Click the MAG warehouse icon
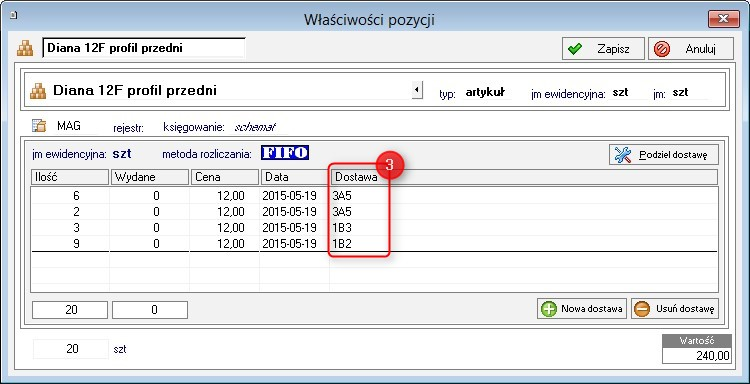The height and width of the screenshot is (384, 750). point(39,126)
